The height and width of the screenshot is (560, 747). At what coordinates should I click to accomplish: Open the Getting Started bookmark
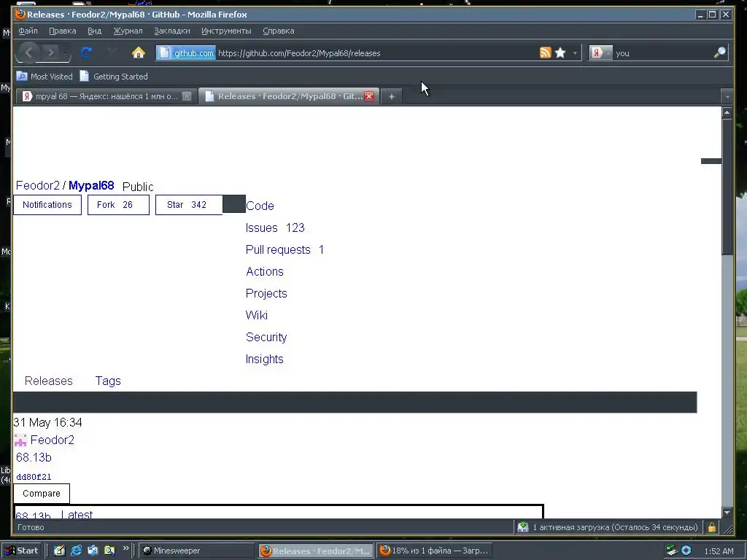pos(114,76)
